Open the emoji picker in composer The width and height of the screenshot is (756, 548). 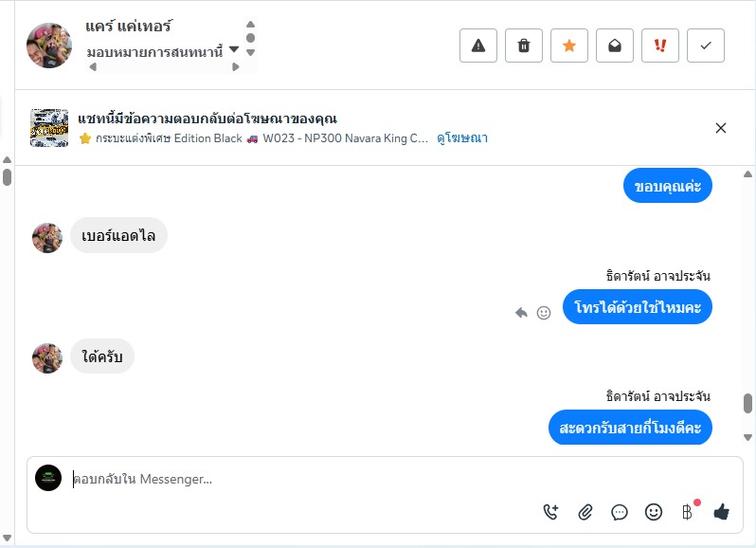pyautogui.click(x=654, y=512)
